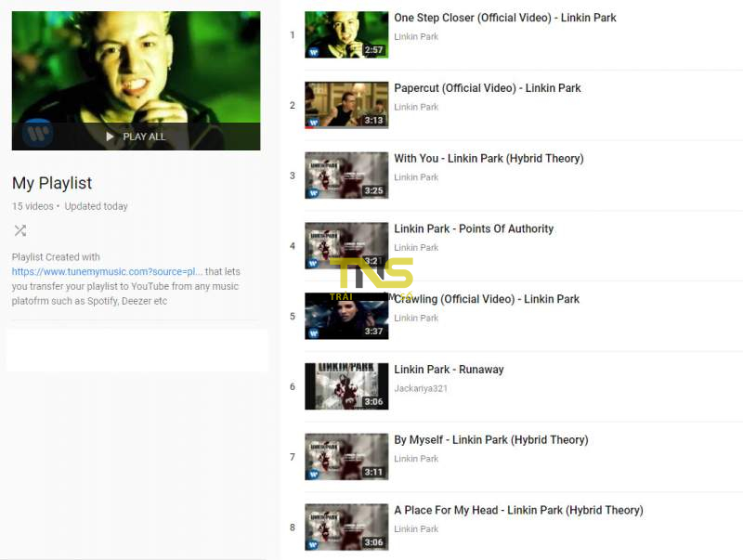Click the title Linkin Park - Points Of Authority
The image size is (743, 560).
474,228
